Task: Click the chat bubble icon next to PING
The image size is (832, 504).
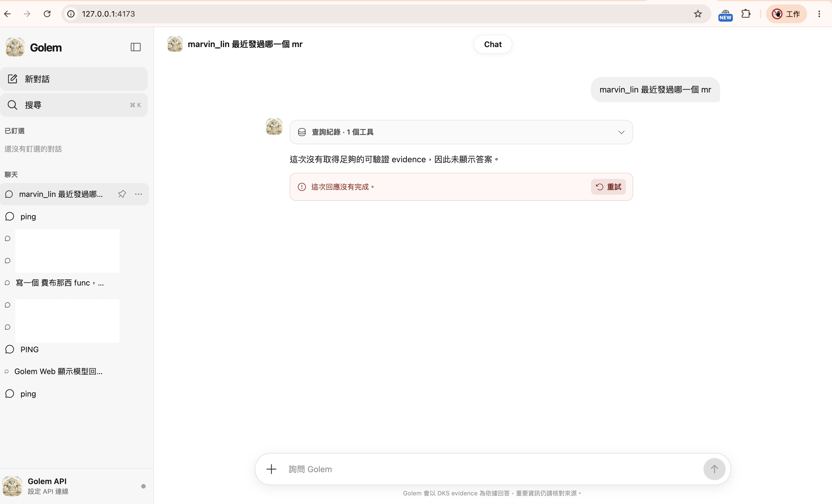Action: click(9, 349)
